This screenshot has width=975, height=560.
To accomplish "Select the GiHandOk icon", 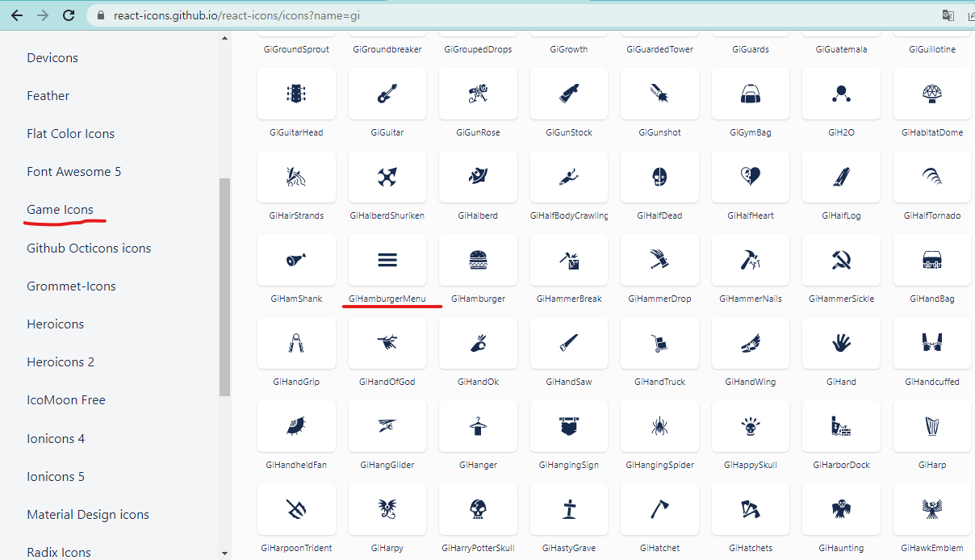I will (478, 343).
